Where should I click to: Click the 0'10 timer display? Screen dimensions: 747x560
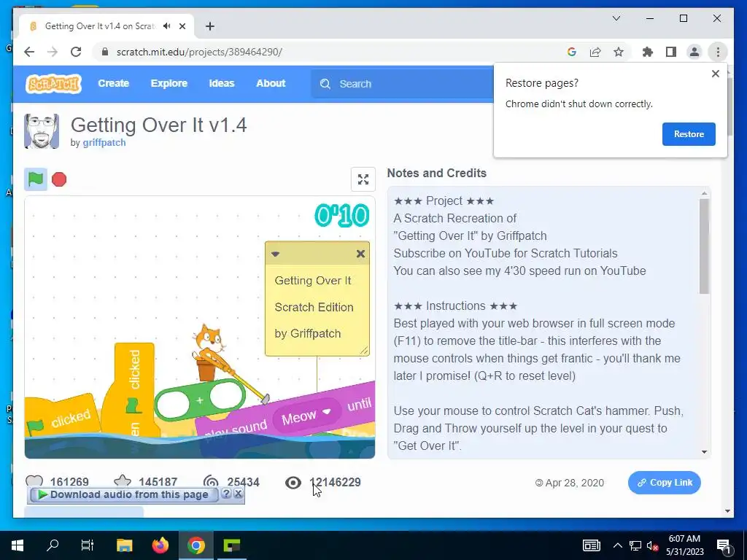[341, 215]
